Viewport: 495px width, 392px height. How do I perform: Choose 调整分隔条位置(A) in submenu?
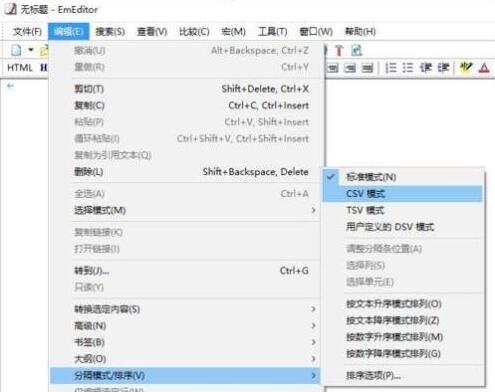[x=403, y=249]
